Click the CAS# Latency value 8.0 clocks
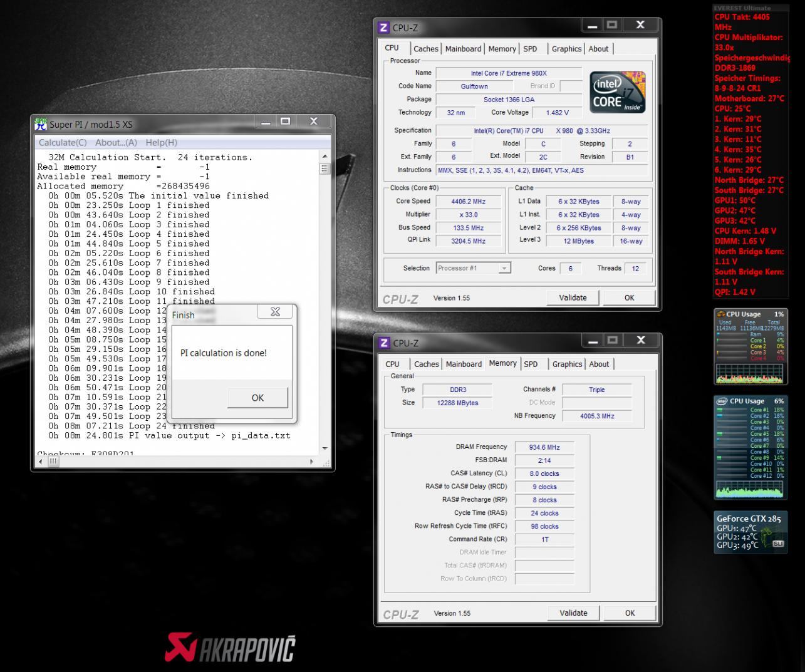The image size is (805, 672). [x=544, y=473]
